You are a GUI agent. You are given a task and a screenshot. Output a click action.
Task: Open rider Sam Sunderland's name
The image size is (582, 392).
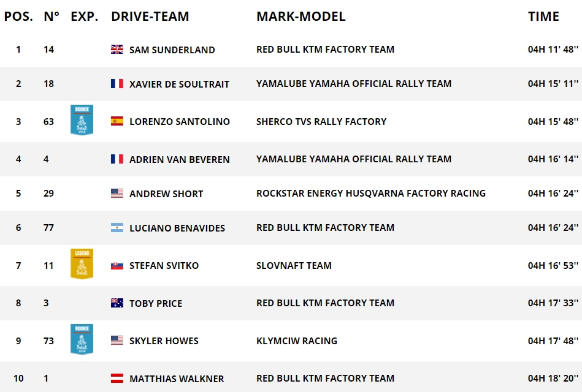(x=172, y=50)
